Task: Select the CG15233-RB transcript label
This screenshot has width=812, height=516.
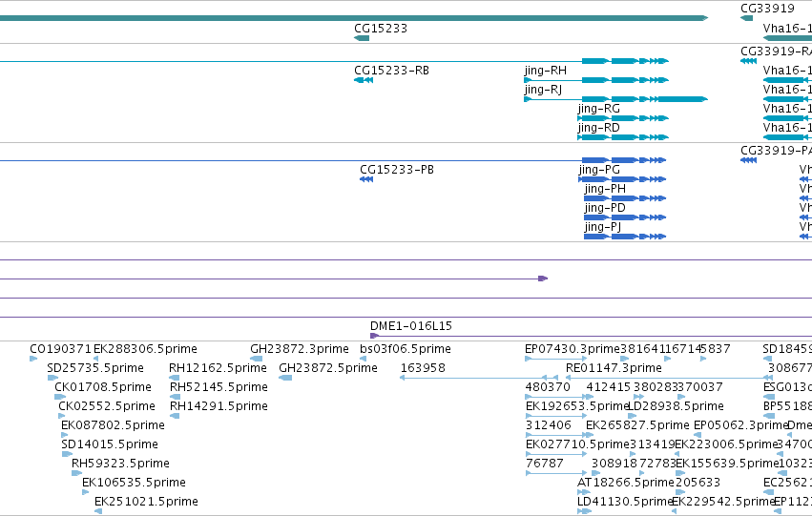Action: coord(391,71)
